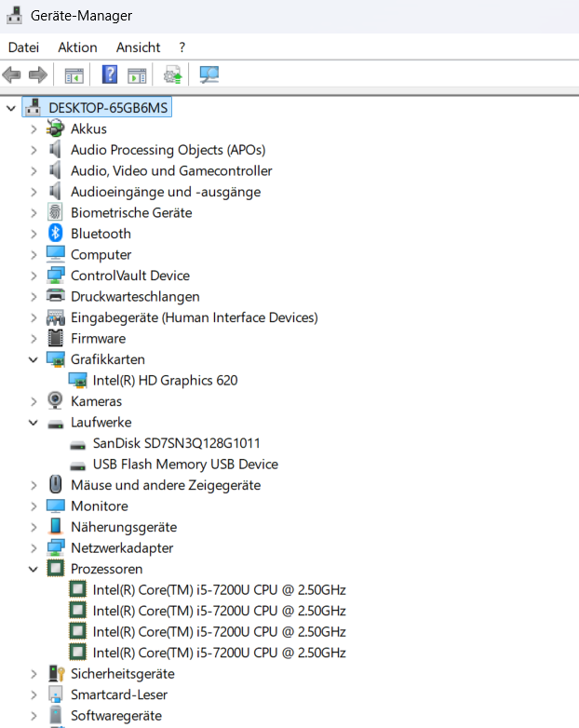Open Help via blue question mark icon
Viewport: 579px width, 728px height.
tap(110, 74)
